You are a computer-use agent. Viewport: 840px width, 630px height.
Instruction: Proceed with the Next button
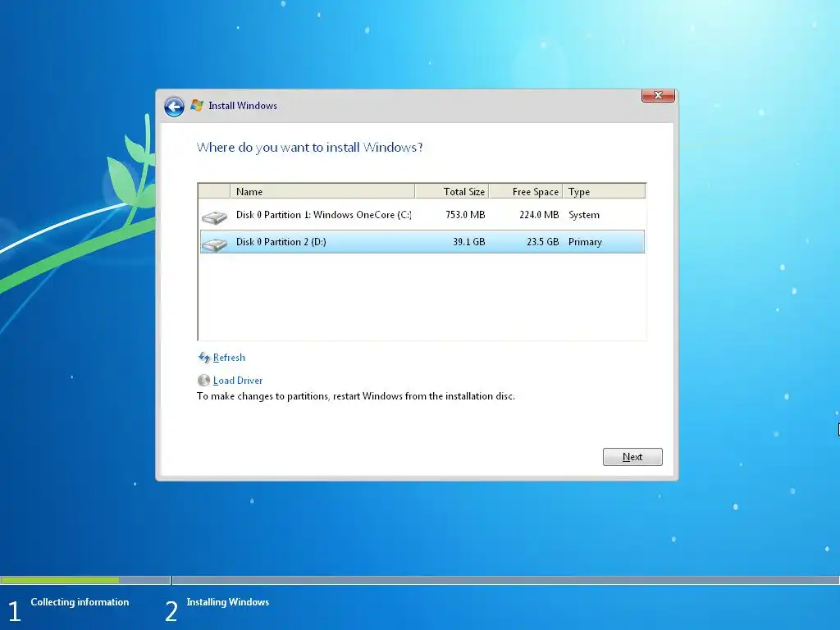[632, 457]
